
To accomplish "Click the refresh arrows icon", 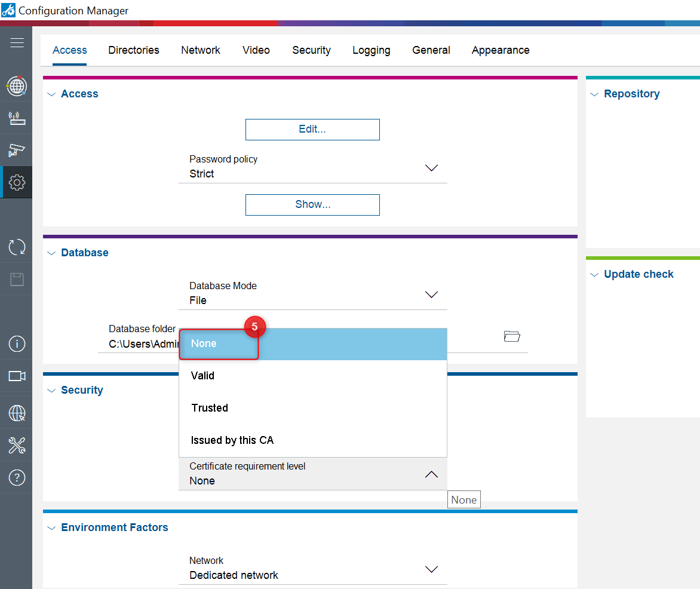I will [16, 247].
